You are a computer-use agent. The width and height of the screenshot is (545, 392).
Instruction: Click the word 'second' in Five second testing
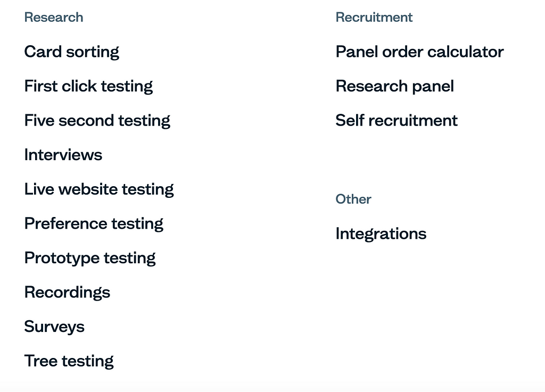[x=86, y=121]
